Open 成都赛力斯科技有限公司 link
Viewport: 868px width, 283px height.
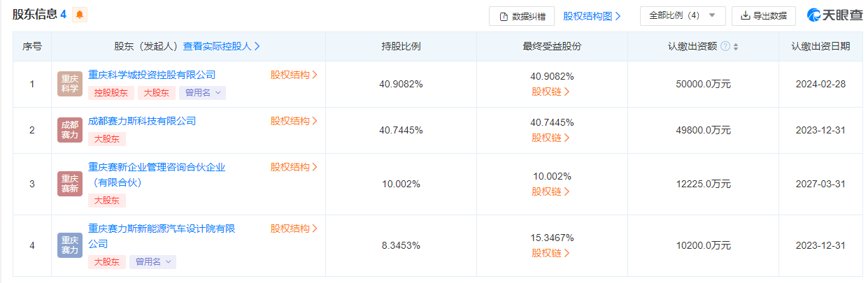click(x=142, y=121)
